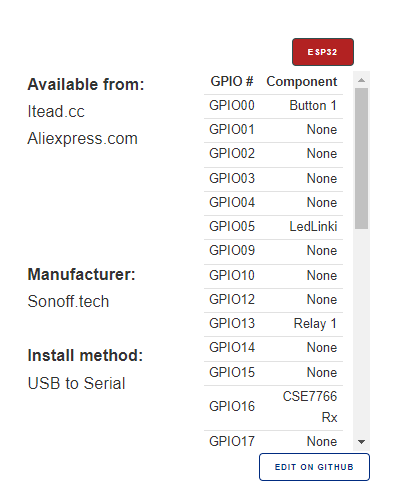Viewport: 393px width, 491px height.
Task: Open the Itead.cc vendor link
Action: [56, 111]
